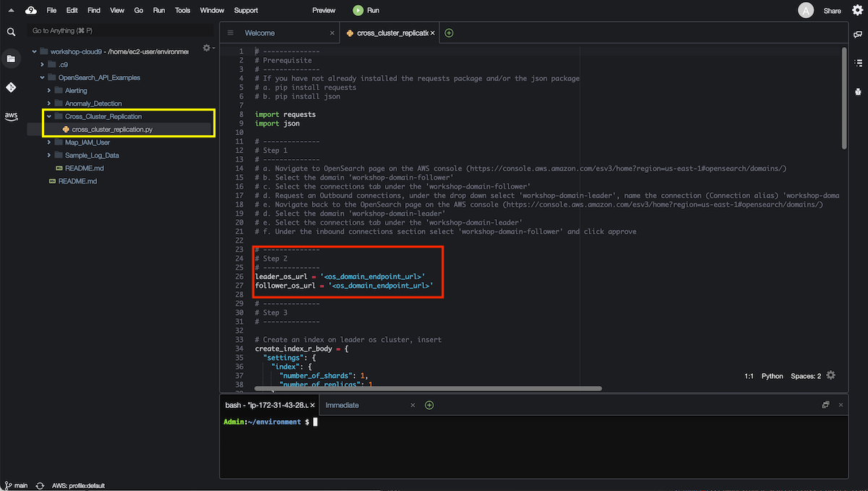The image size is (868, 491).
Task: Close the bash terminal tab
Action: [312, 405]
